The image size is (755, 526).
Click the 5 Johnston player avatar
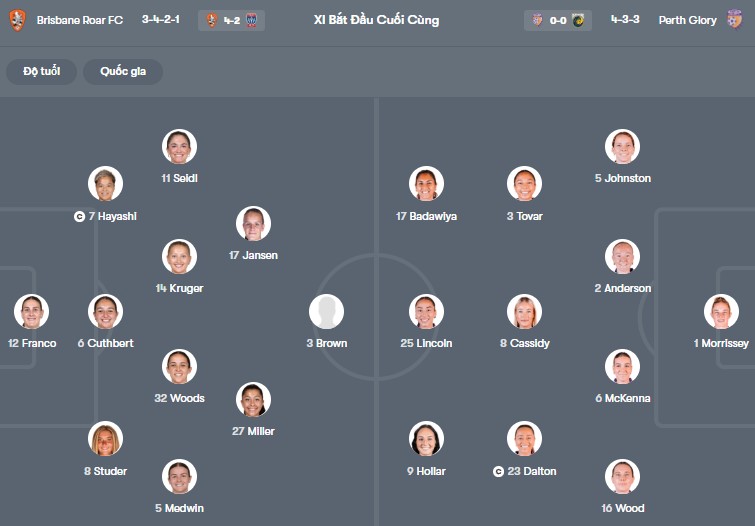(x=622, y=147)
